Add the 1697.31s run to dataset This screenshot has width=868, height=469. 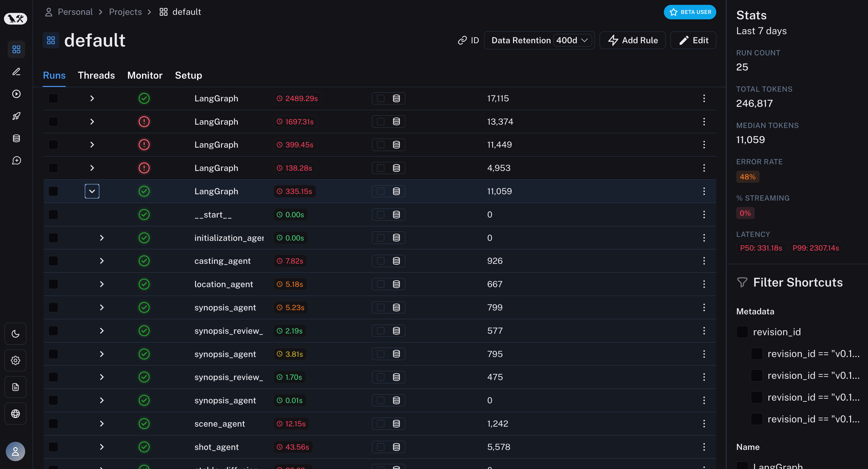[396, 122]
